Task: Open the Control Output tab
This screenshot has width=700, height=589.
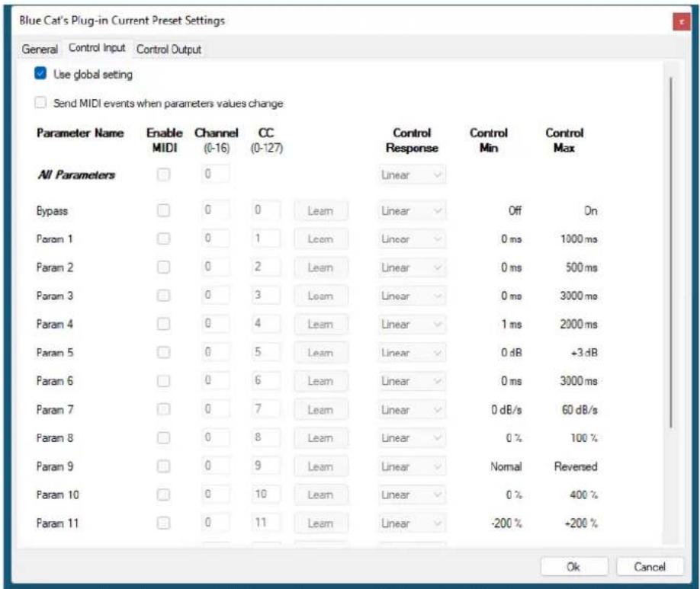Action: click(x=169, y=49)
